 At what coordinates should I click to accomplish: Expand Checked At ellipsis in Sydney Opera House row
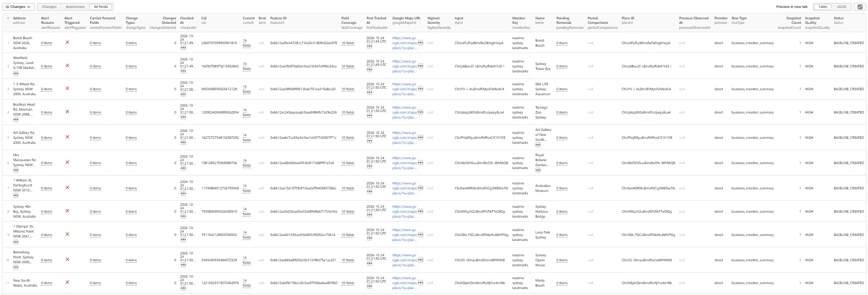coord(183,266)
